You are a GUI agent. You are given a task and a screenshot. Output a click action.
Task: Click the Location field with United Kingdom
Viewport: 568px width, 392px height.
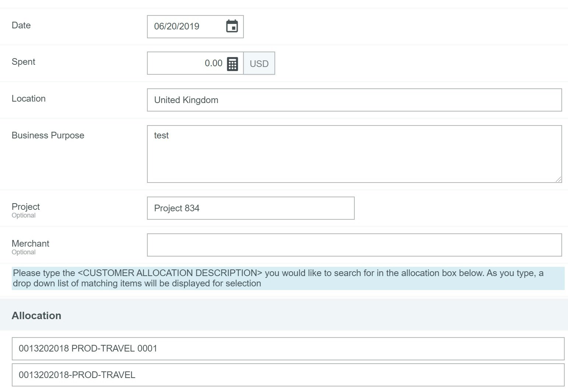coord(354,100)
